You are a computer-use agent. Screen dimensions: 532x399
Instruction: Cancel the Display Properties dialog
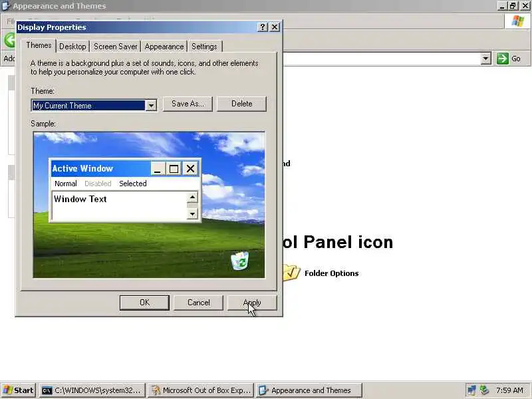click(198, 303)
